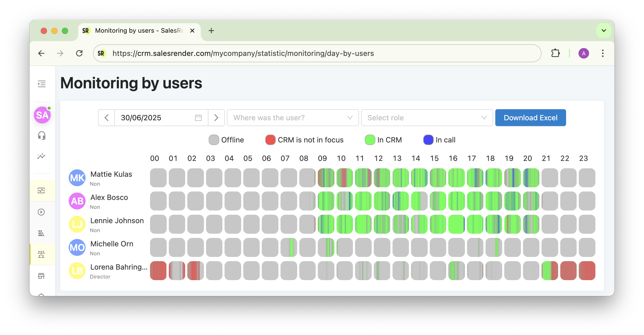Viewport: 644px width, 335px height.
Task: Open the stacked bars report icon
Action: pos(41,233)
